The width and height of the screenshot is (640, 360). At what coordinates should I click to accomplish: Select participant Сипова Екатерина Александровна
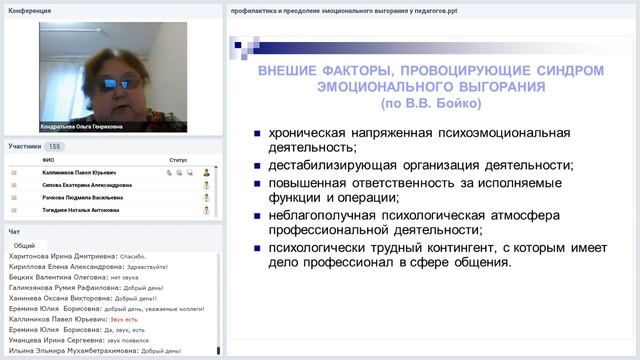87,185
